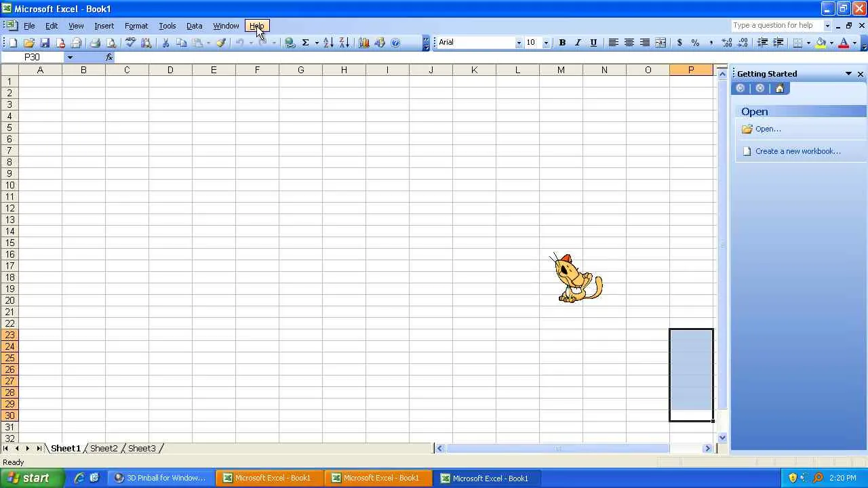Launch Internet Explorer from quick launch

(x=79, y=478)
